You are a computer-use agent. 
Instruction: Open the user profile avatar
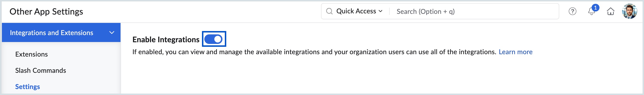pos(629,11)
